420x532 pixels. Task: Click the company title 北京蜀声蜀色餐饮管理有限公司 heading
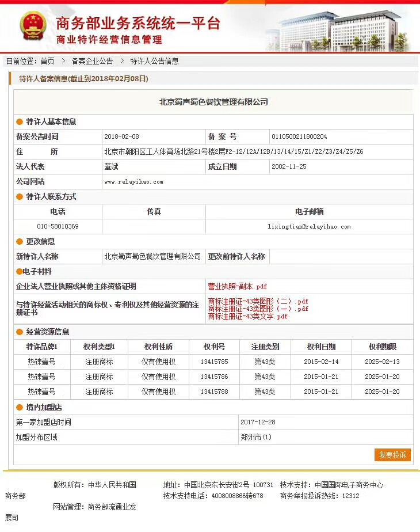coord(213,102)
